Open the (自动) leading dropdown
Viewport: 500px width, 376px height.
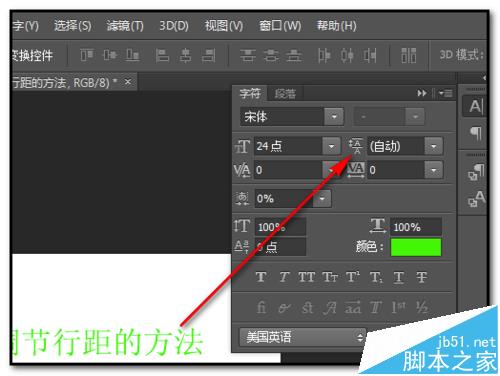(x=434, y=146)
